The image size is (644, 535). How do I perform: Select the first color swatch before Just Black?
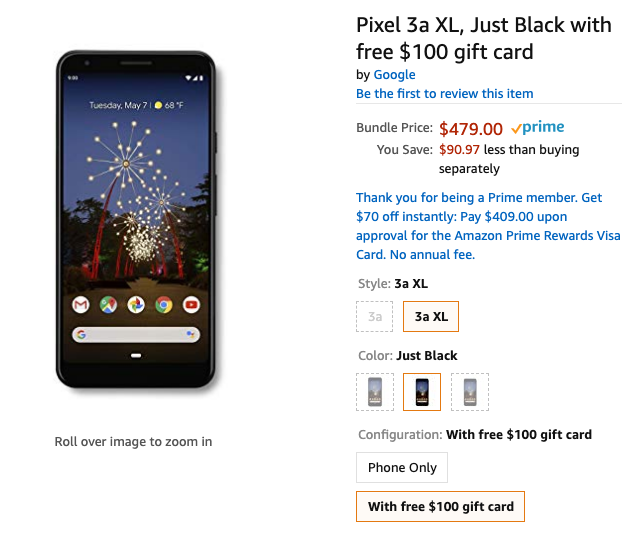pos(375,391)
